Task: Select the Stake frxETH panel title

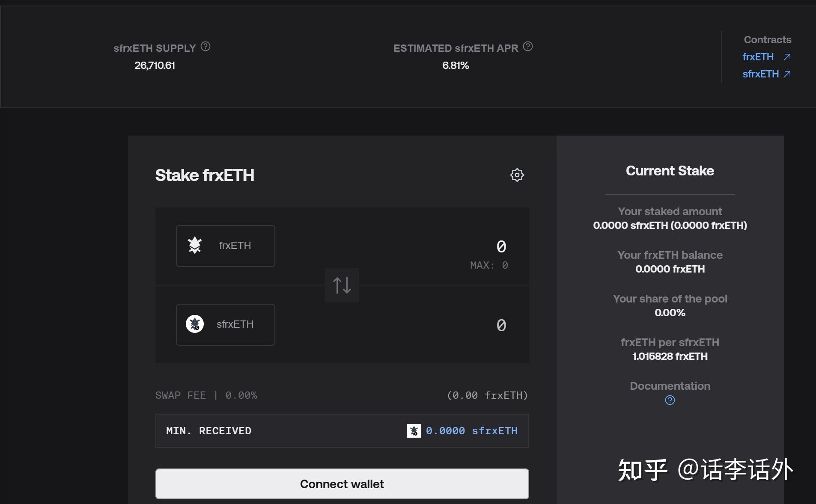Action: click(204, 175)
